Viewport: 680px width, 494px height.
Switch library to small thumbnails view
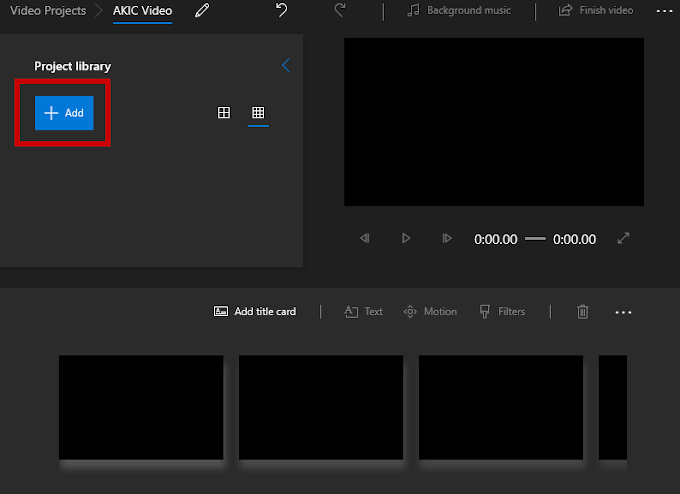pyautogui.click(x=258, y=113)
